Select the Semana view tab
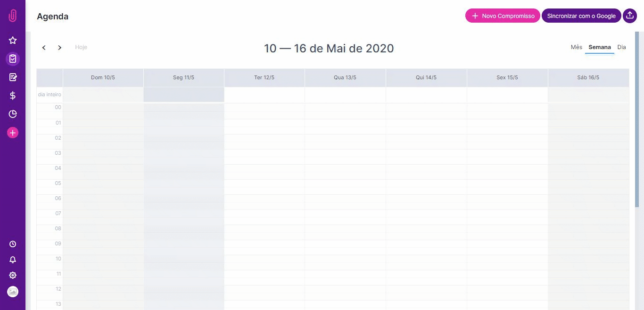The height and width of the screenshot is (310, 644). [600, 47]
